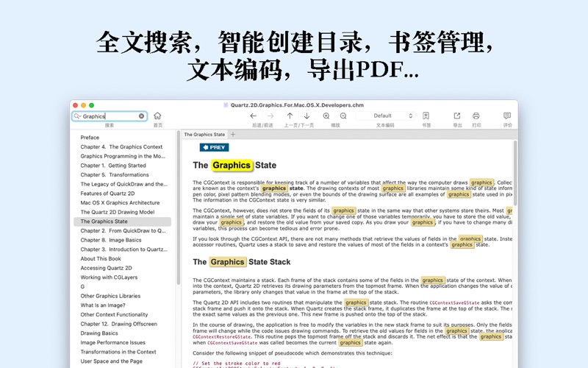Viewport: 588px width, 368px height.
Task: Click the PREV navigation button
Action: click(x=214, y=148)
